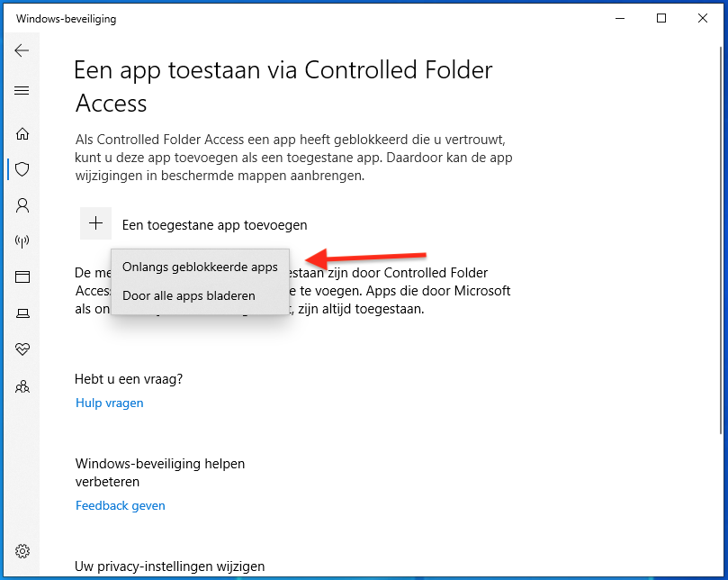The width and height of the screenshot is (728, 580).
Task: Maximize the Windows-beveiliging window
Action: pyautogui.click(x=661, y=18)
